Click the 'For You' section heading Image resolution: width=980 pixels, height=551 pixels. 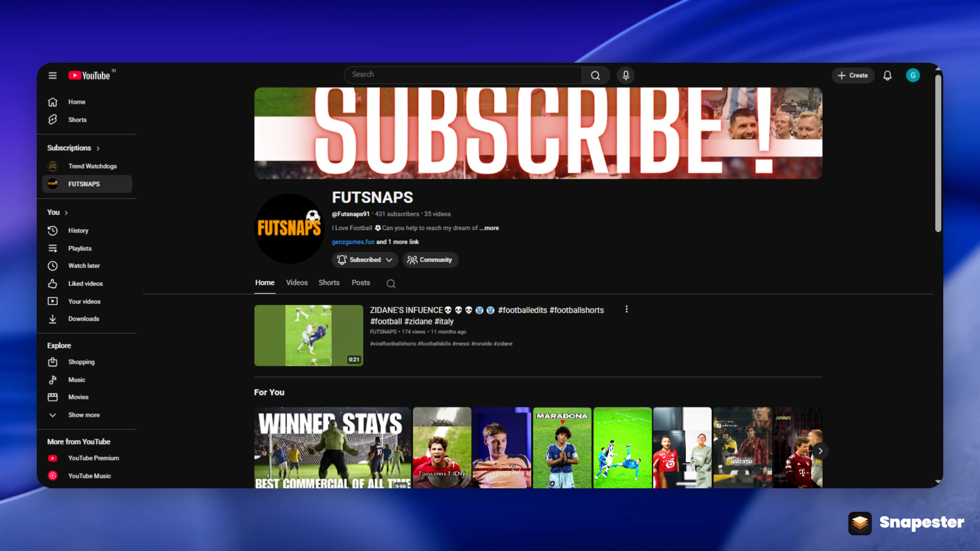269,392
